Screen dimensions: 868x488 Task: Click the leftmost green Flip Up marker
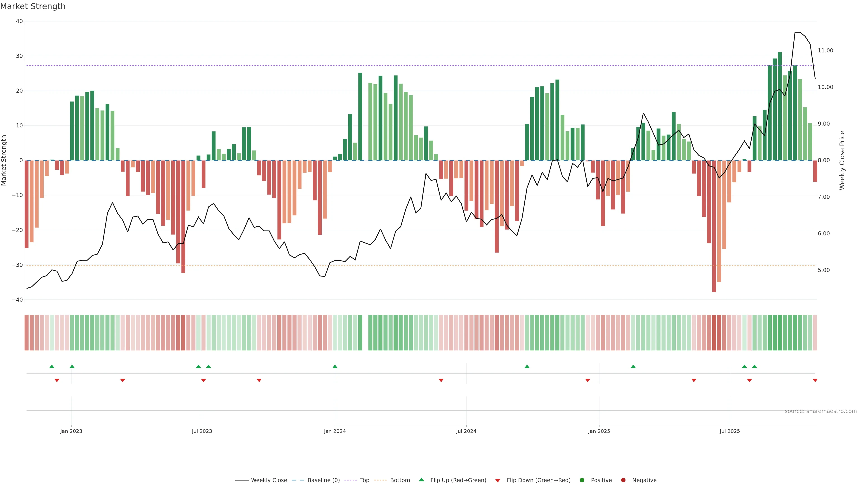pyautogui.click(x=52, y=366)
